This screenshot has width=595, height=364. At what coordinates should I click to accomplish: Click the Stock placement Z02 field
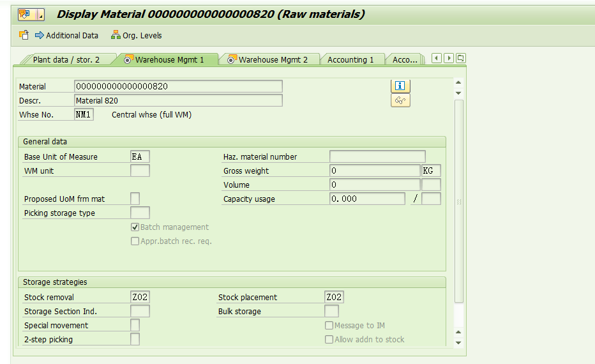[x=334, y=297]
